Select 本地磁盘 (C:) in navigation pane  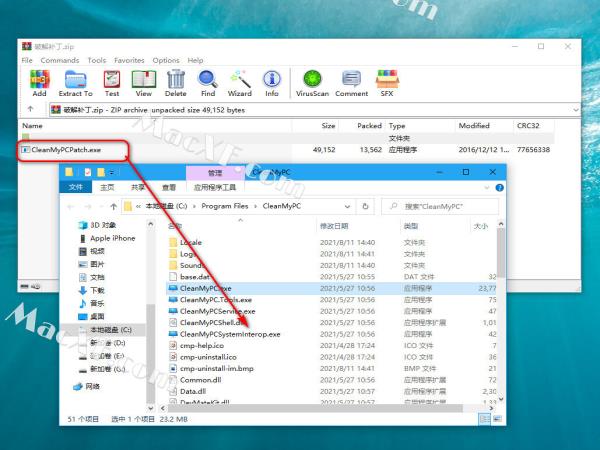tap(105, 329)
